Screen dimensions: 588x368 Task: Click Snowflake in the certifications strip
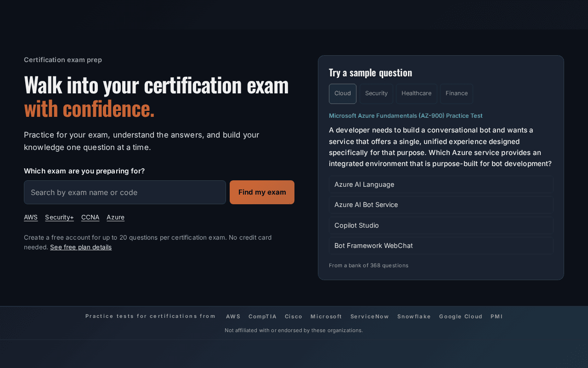pos(414,316)
